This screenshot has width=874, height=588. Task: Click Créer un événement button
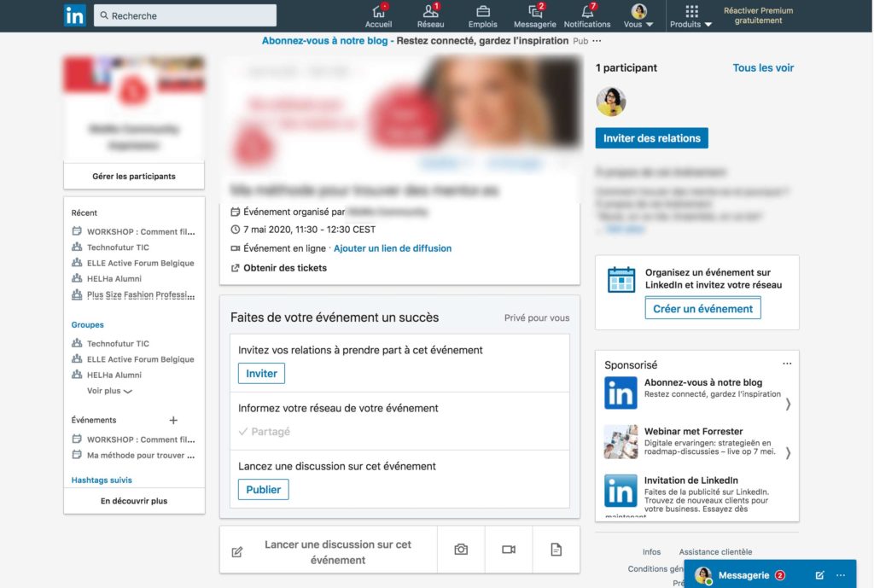click(702, 308)
